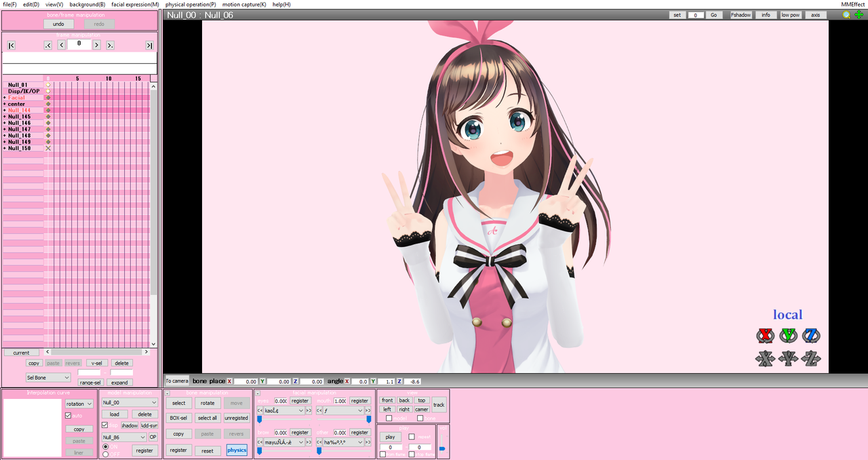868x460 pixels.
Task: Open the background(B) menu
Action: coord(87,4)
